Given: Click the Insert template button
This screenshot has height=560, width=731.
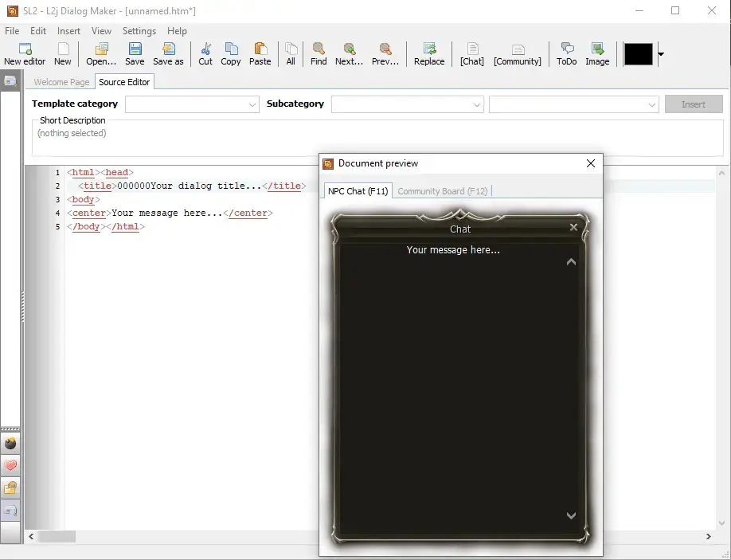Looking at the screenshot, I should [694, 104].
